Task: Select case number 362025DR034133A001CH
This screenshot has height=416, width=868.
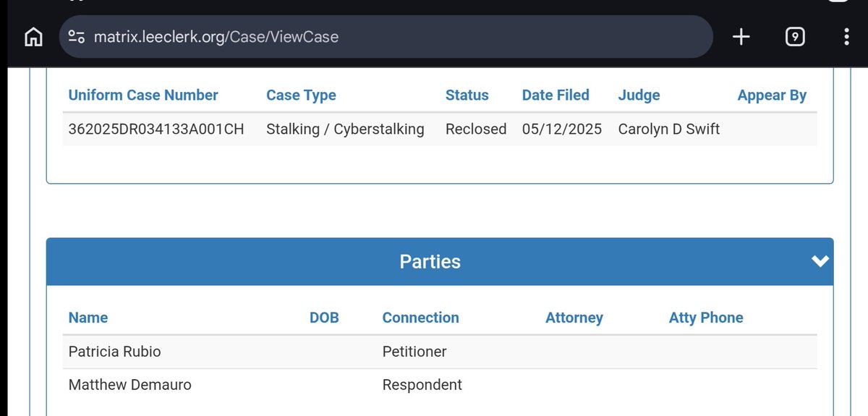Action: [156, 129]
